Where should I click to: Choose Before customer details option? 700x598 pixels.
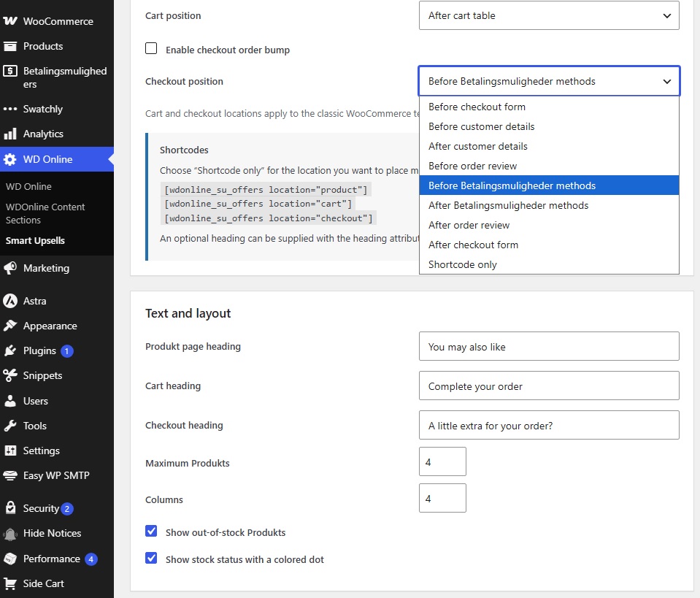(x=549, y=127)
